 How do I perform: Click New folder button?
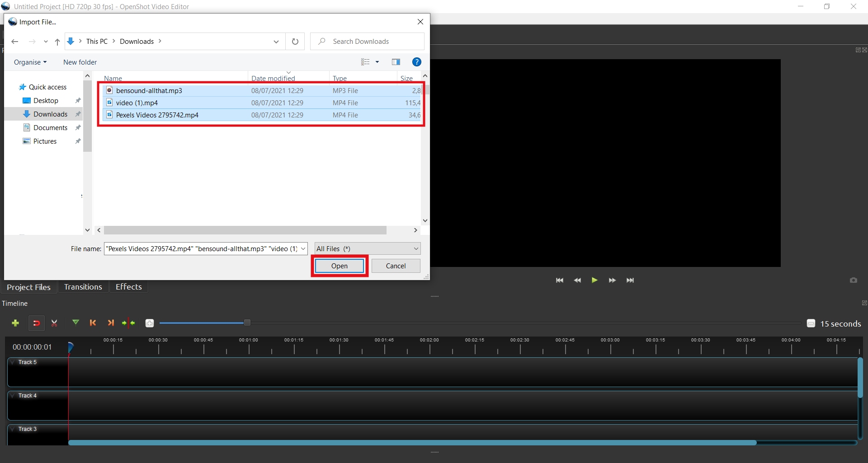(x=80, y=62)
